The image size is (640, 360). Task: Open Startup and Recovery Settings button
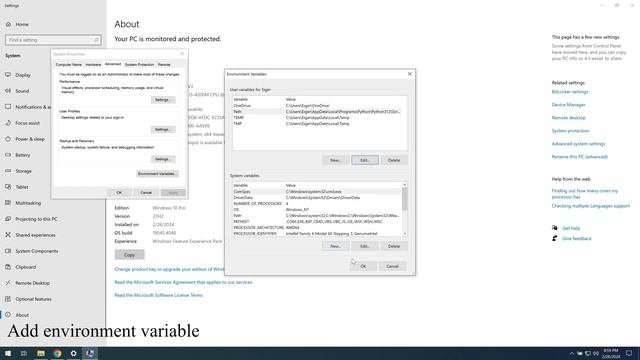[x=163, y=159]
